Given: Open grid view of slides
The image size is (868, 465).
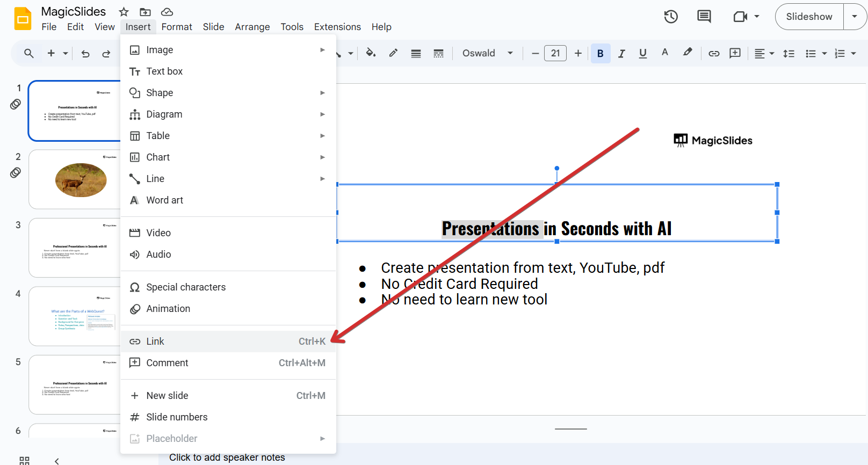Looking at the screenshot, I should (24, 461).
